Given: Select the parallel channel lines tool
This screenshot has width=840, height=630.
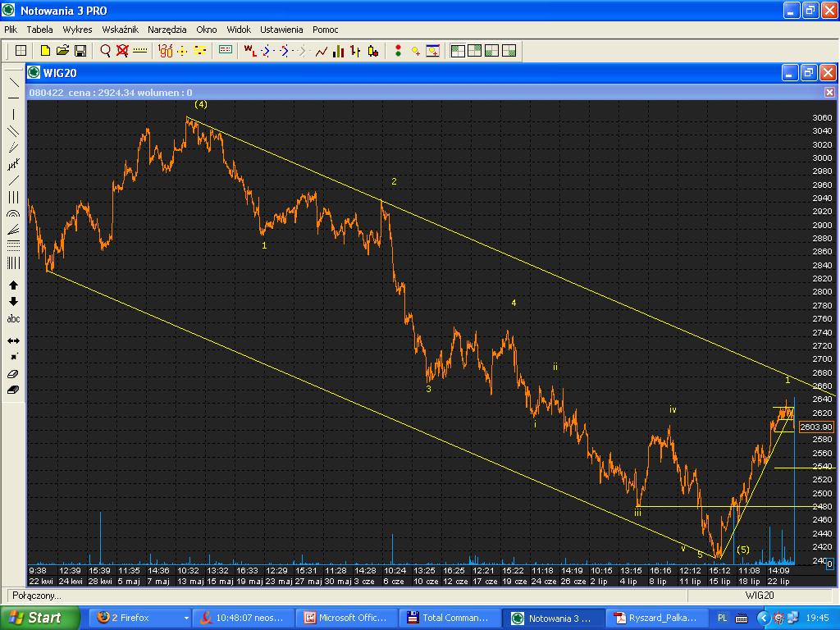Looking at the screenshot, I should pos(13,130).
